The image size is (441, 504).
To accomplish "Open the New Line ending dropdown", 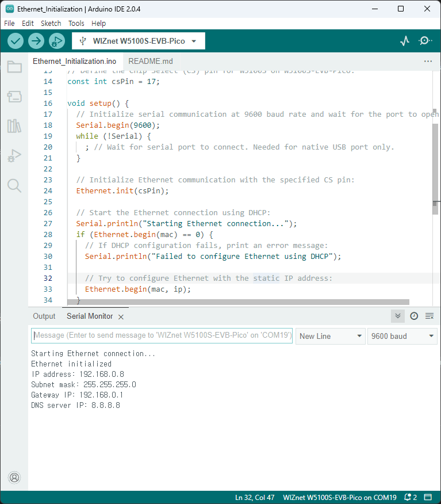I will (x=331, y=336).
